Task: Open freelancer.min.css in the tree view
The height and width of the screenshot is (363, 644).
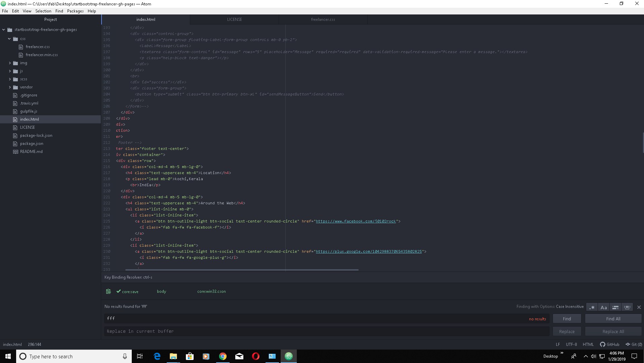Action: tap(42, 55)
